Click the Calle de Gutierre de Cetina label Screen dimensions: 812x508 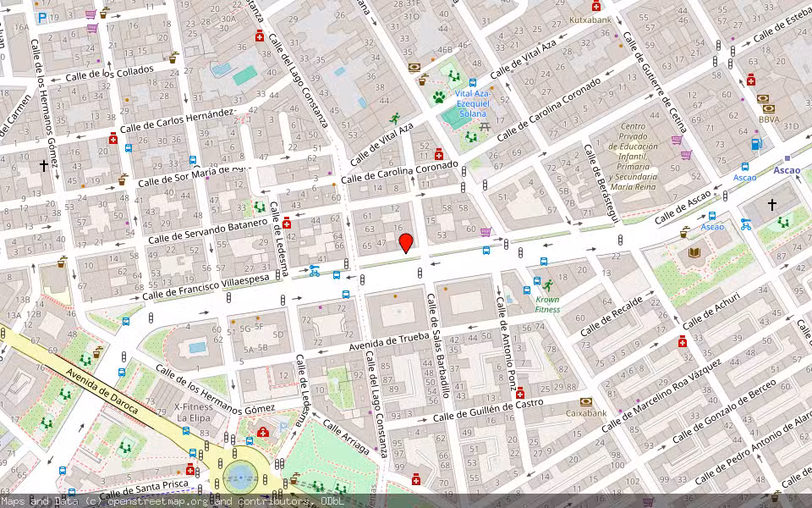(655, 82)
